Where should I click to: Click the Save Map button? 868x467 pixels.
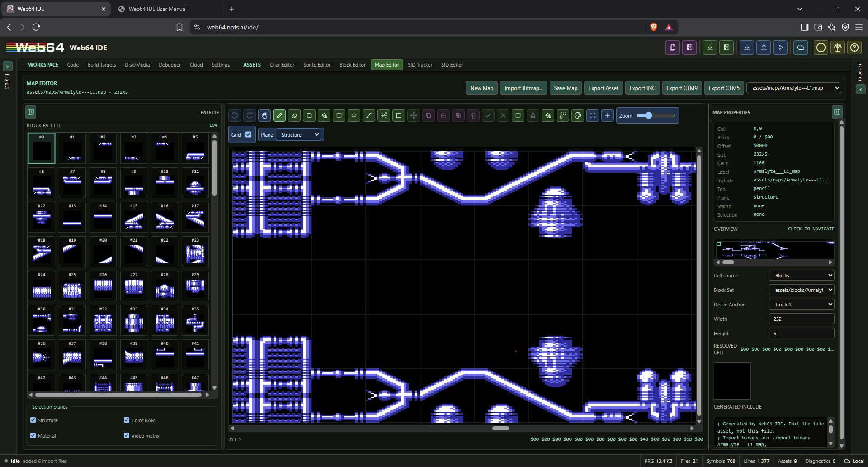click(566, 88)
